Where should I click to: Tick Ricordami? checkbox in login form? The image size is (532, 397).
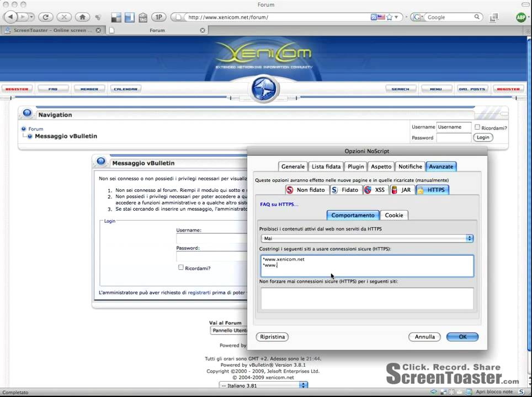click(181, 267)
